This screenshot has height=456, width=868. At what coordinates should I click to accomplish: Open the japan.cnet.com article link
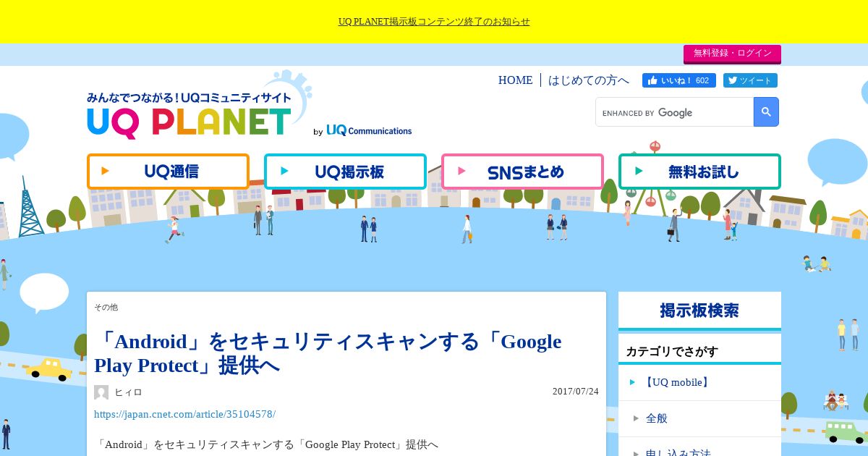coord(184,414)
